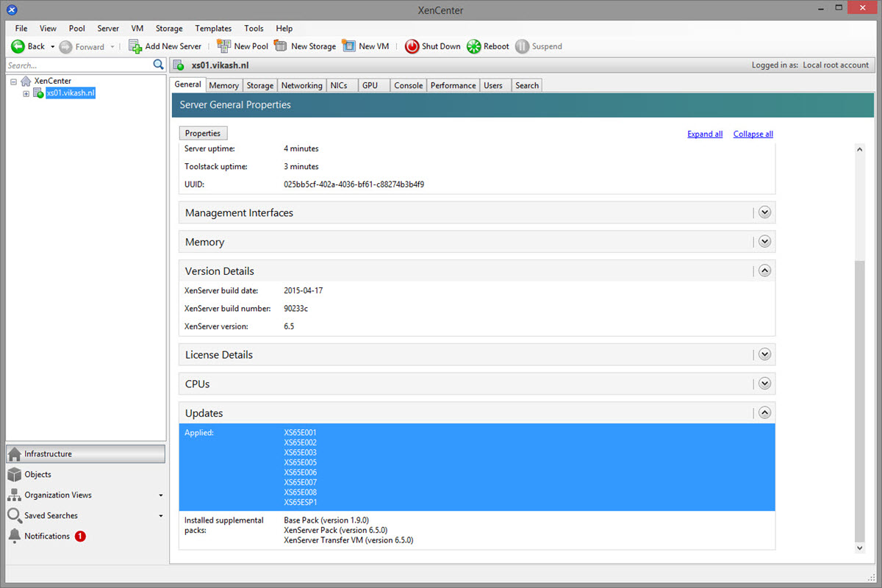Click the green Reboot icon
The width and height of the screenshot is (882, 588).
(x=474, y=46)
